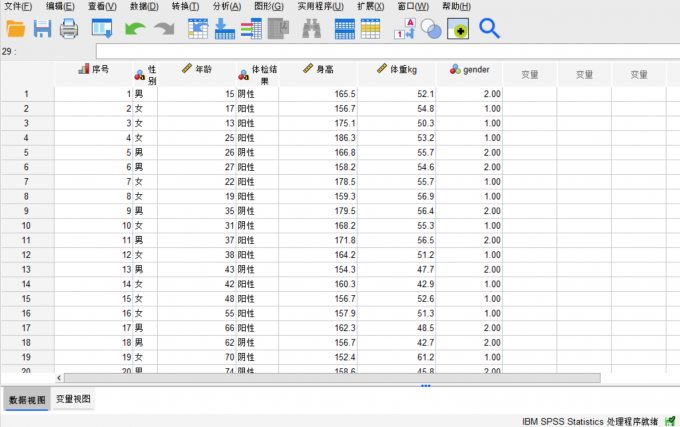Save the dataset with floppy icon
The width and height of the screenshot is (680, 427).
42,29
